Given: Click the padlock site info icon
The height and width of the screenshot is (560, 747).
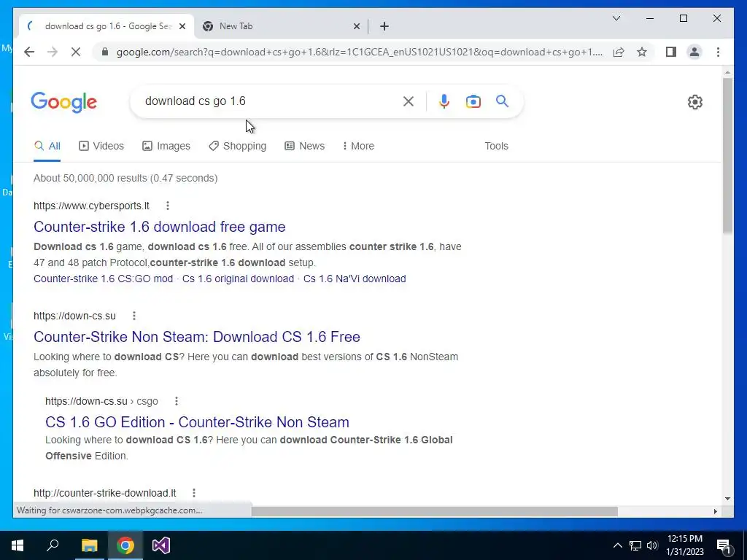Looking at the screenshot, I should click(x=105, y=52).
